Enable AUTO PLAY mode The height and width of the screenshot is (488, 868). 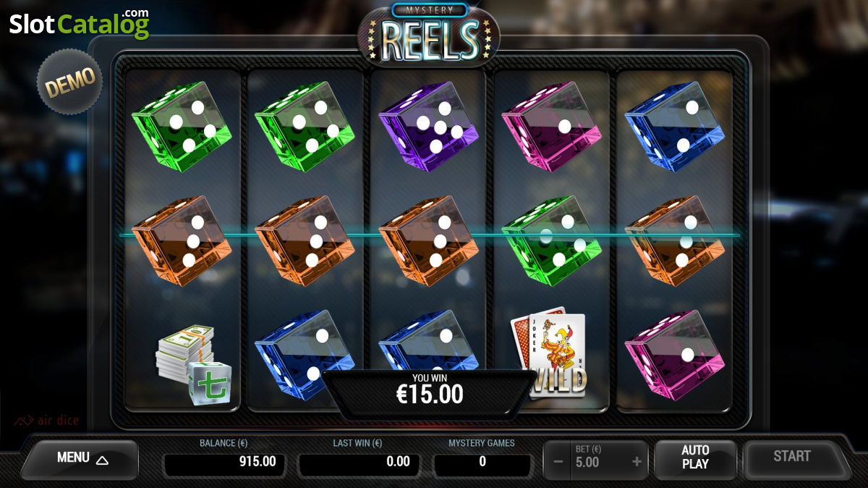695,458
